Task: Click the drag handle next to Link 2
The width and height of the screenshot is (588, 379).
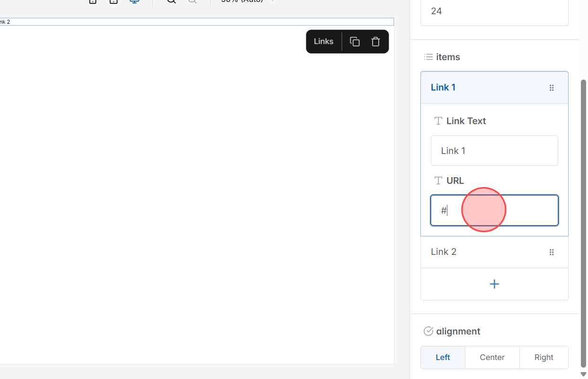Action: pyautogui.click(x=552, y=252)
